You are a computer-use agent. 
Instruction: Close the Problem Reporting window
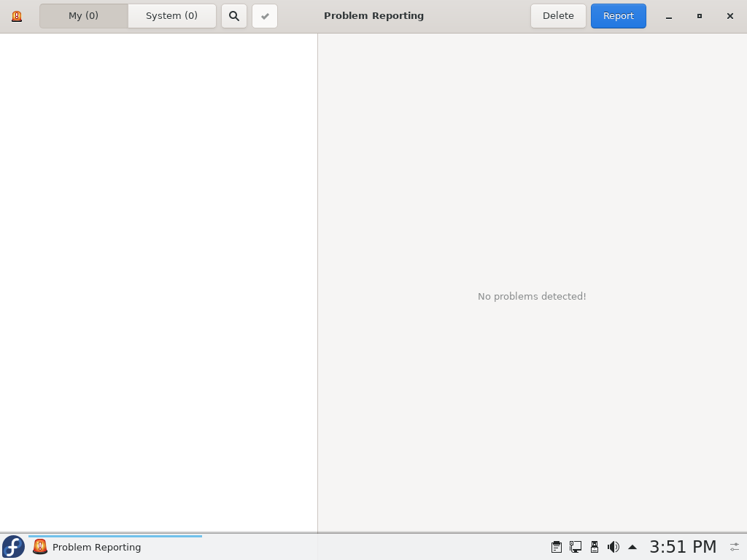point(729,16)
